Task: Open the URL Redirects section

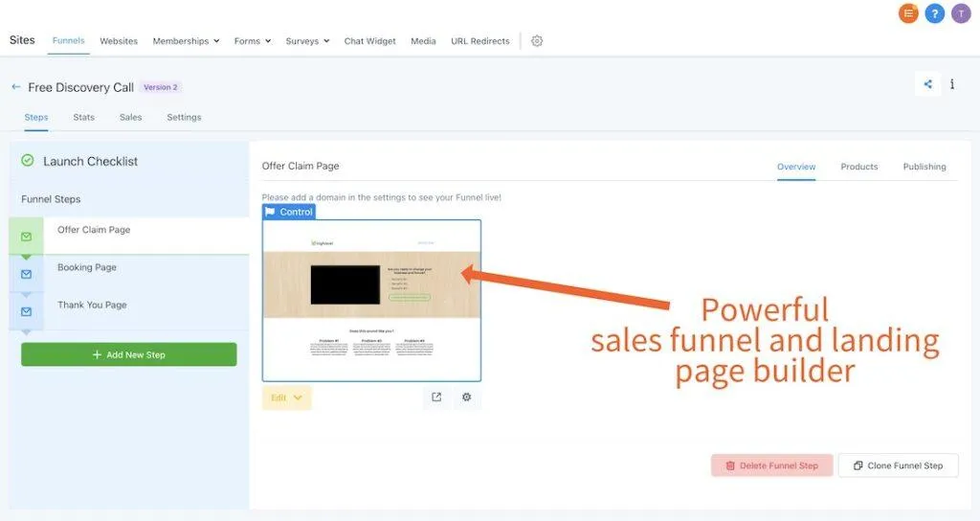Action: click(x=480, y=40)
